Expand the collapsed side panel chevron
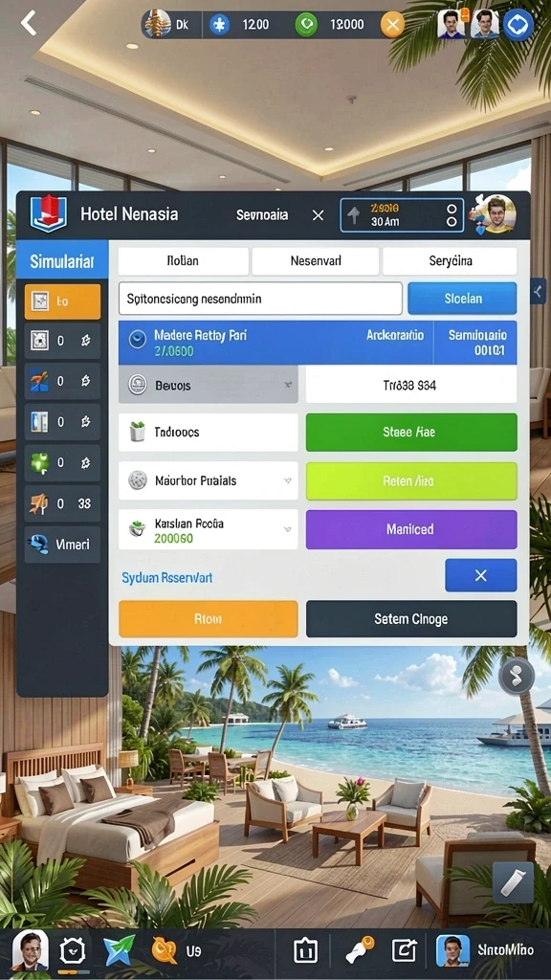 pos(539,291)
